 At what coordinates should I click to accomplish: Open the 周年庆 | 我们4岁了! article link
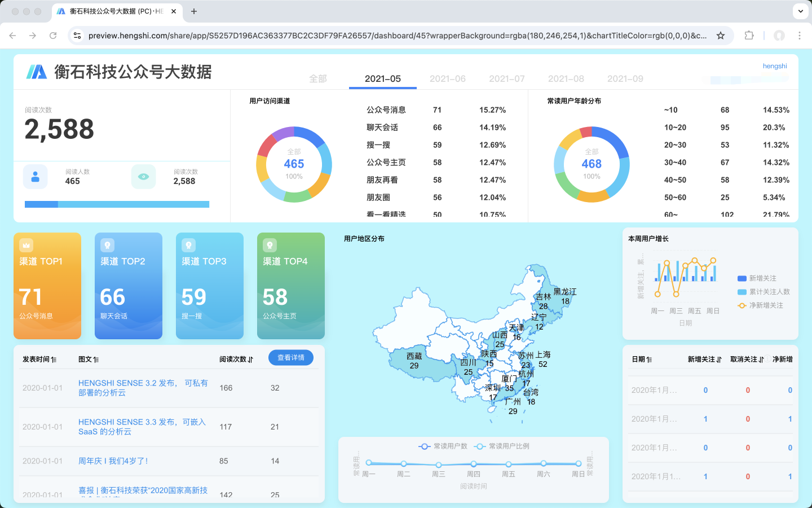coord(113,461)
